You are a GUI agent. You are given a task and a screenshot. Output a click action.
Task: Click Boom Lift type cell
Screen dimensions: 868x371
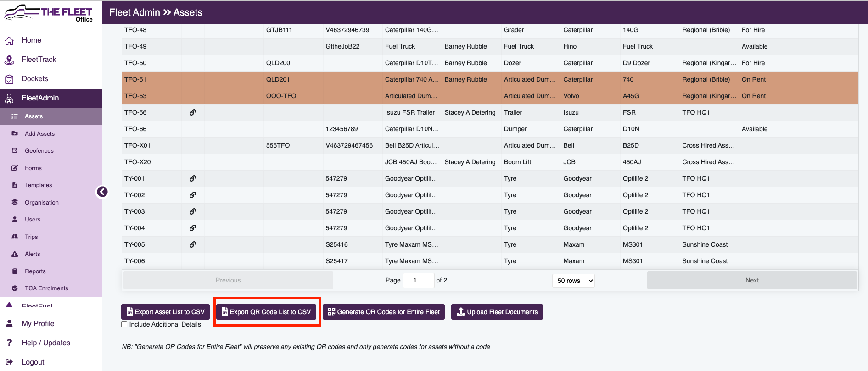click(x=517, y=162)
